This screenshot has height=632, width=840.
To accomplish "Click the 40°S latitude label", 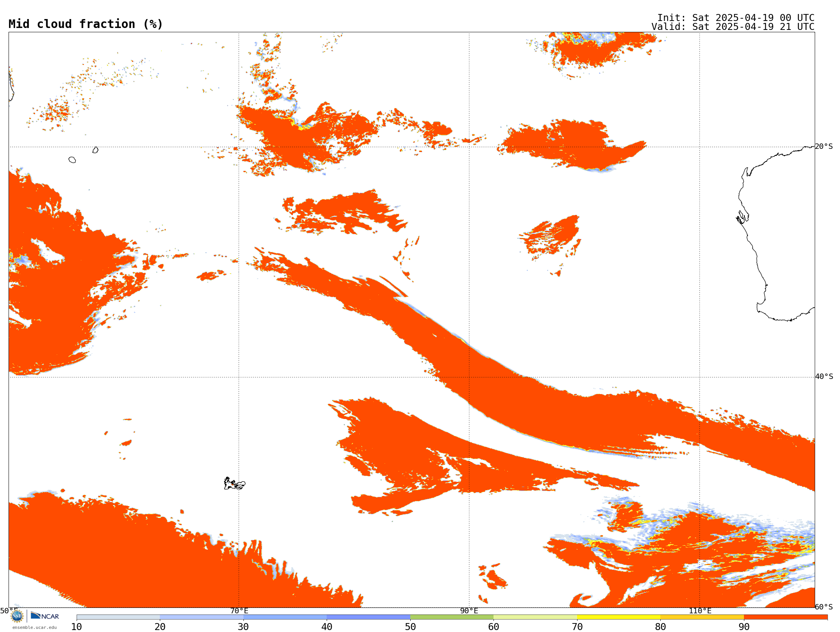I will coord(824,377).
